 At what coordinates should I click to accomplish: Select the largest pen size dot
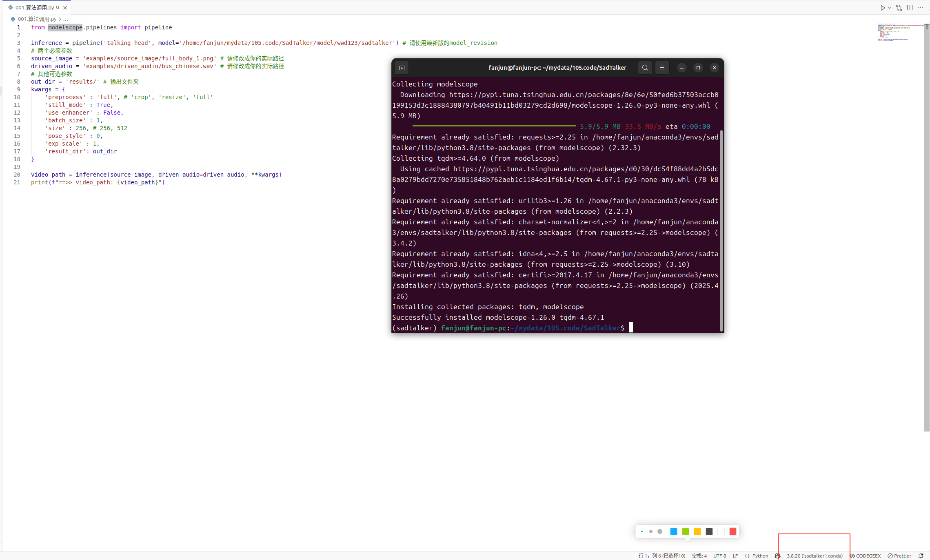pos(660,531)
